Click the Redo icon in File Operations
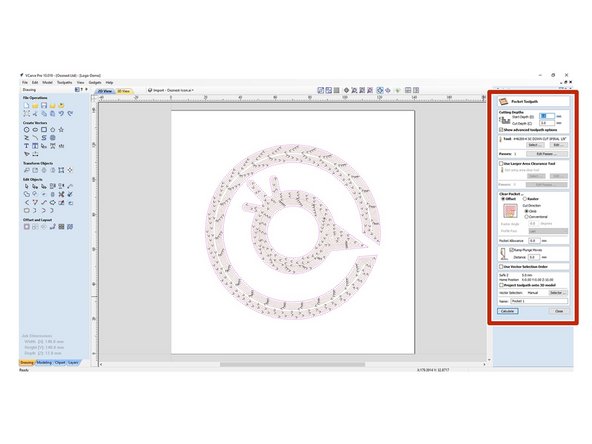This screenshot has width=592, height=444. (70, 113)
